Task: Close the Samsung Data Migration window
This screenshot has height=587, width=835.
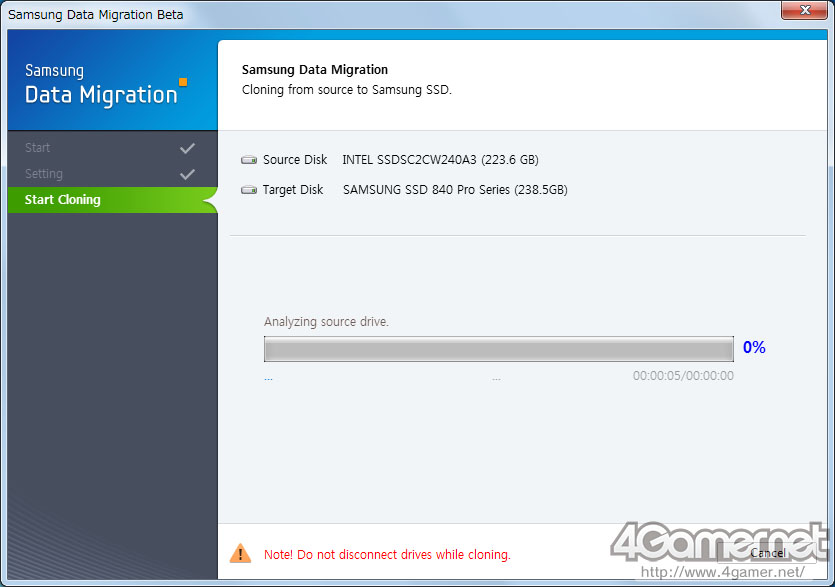Action: 804,10
